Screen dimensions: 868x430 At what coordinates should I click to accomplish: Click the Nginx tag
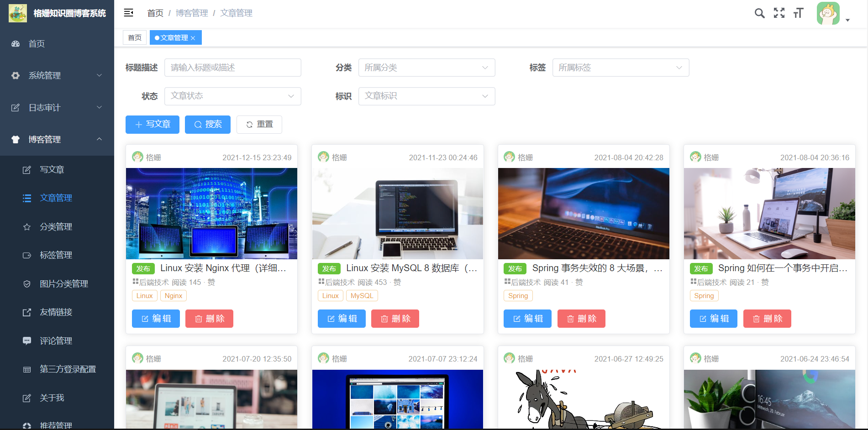[174, 296]
